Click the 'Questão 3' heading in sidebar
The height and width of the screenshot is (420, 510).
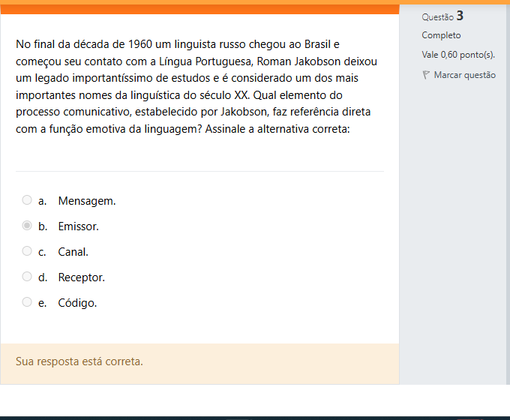[x=442, y=16]
